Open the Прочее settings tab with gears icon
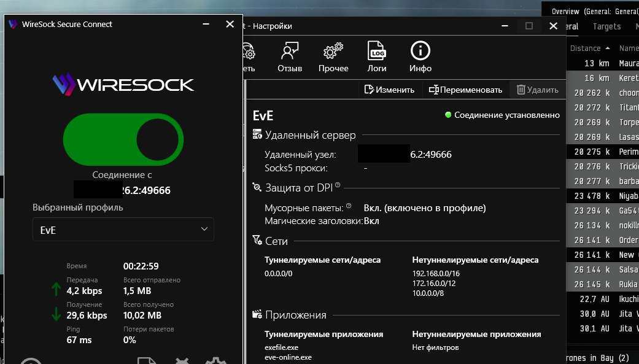This screenshot has width=639, height=364. pos(333,57)
